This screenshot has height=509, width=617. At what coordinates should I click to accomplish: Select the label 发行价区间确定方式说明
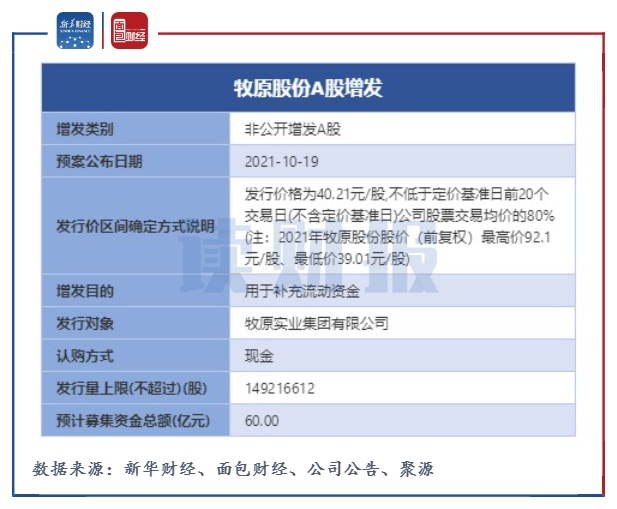pos(135,226)
